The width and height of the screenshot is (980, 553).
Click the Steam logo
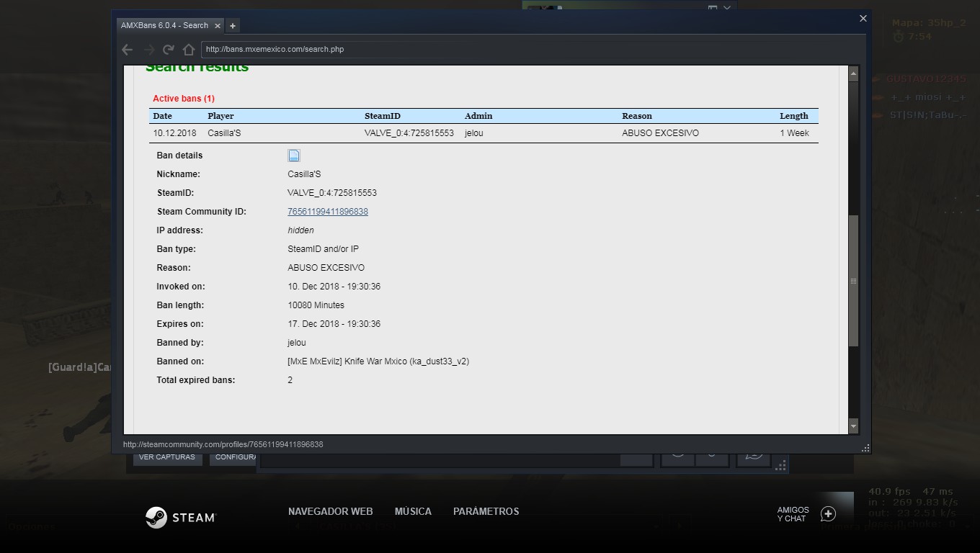tap(180, 517)
